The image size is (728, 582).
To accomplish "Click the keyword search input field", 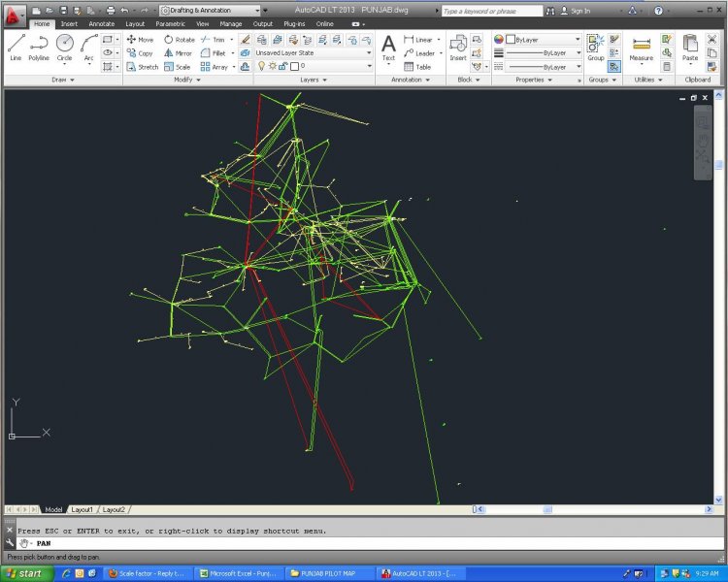I will tap(491, 11).
